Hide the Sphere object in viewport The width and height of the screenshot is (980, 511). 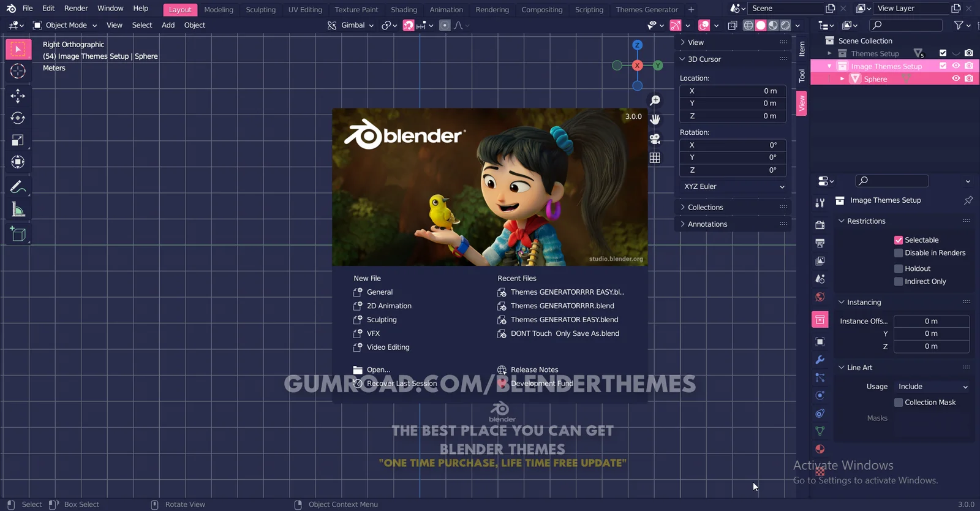pos(956,79)
